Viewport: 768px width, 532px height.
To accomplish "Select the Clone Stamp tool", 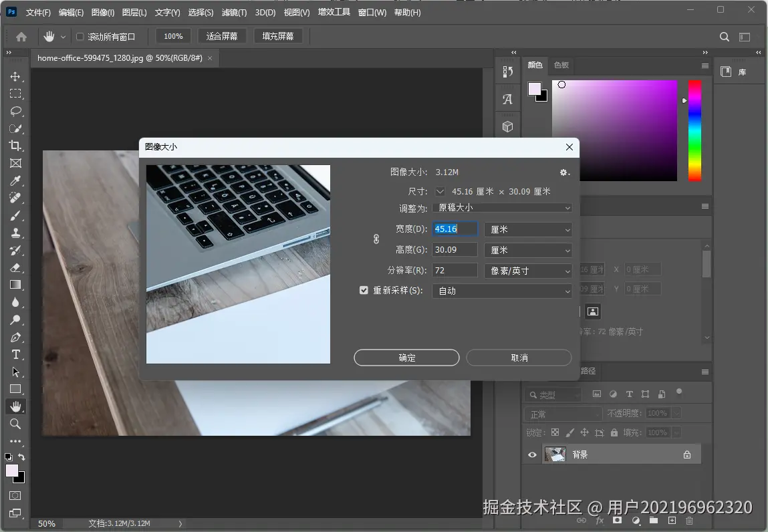I will [x=15, y=233].
